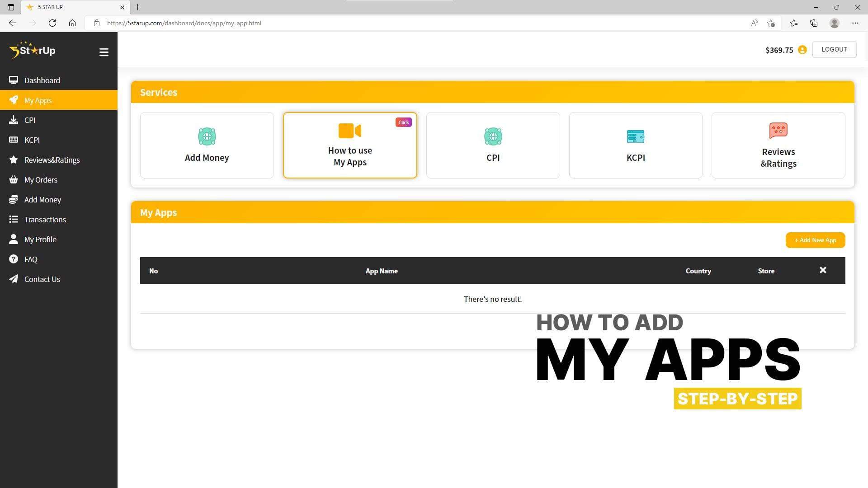The image size is (868, 488).
Task: Open browser settings ellipsis menu
Action: [x=855, y=23]
